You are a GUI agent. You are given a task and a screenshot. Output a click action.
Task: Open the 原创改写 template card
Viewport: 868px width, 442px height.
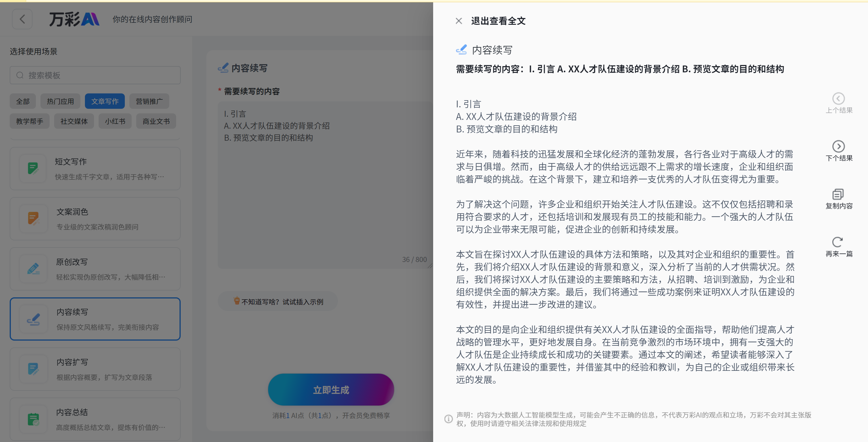(x=95, y=269)
